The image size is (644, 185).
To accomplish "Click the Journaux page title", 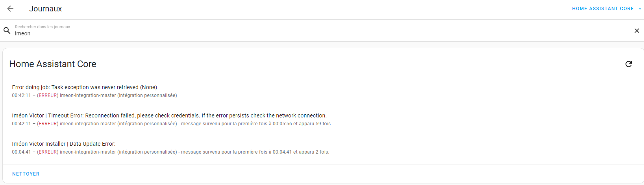I will (46, 9).
